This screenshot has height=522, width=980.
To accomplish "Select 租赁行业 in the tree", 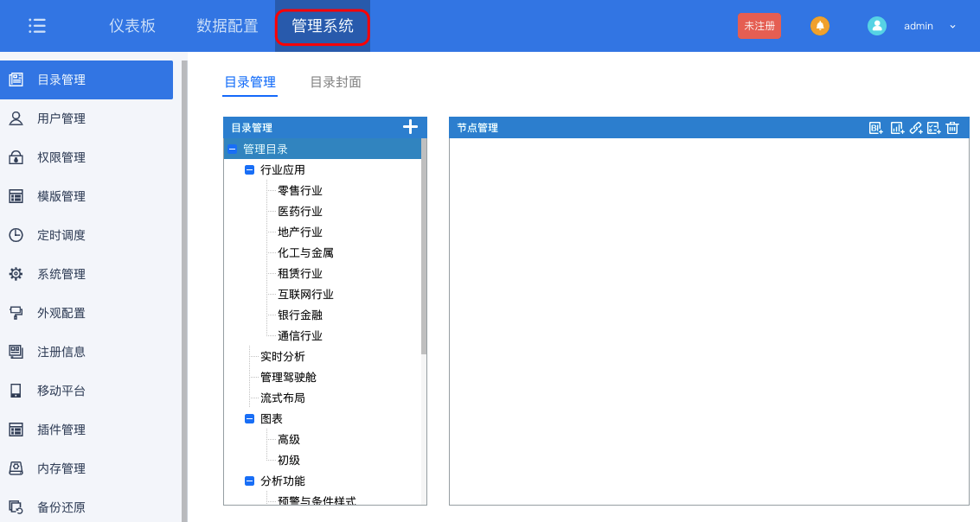I will (300, 273).
